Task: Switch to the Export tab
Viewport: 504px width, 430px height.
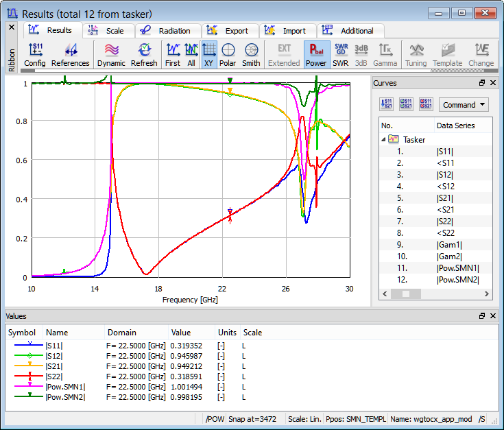Action: 230,31
